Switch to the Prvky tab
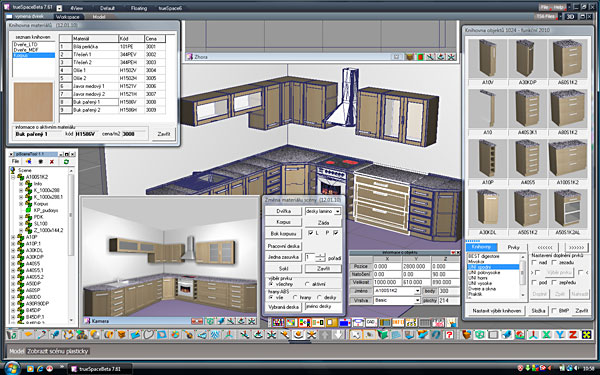The height and width of the screenshot is (375, 600). coord(513,247)
